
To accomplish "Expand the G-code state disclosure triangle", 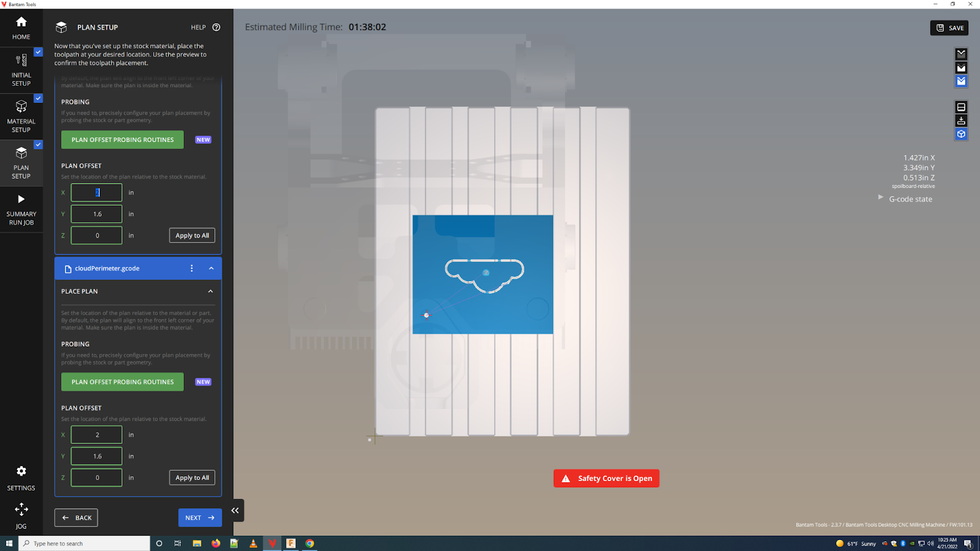I will [881, 198].
